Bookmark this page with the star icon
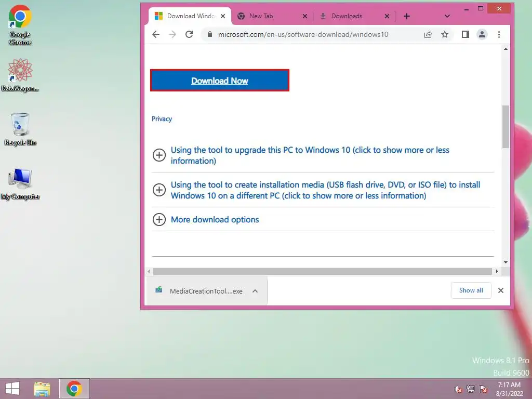 point(445,34)
